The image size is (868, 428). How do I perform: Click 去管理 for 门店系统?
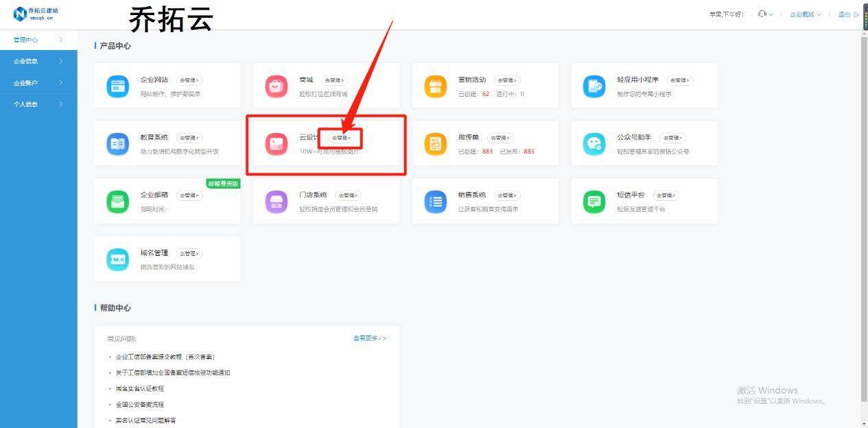point(348,195)
